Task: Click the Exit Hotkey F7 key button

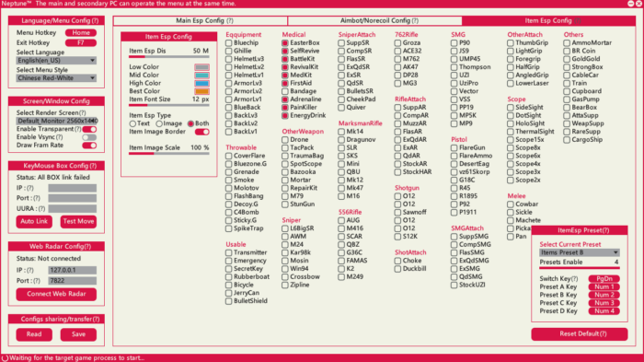Action: click(81, 42)
